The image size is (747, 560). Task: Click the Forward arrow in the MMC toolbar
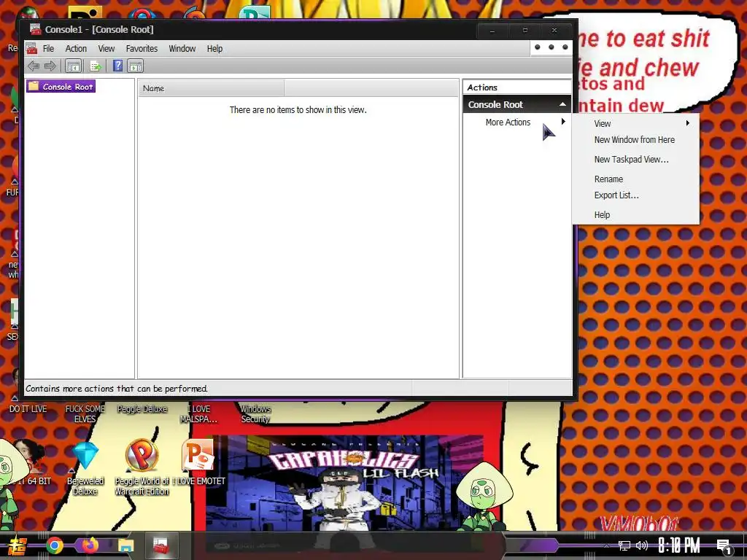50,66
